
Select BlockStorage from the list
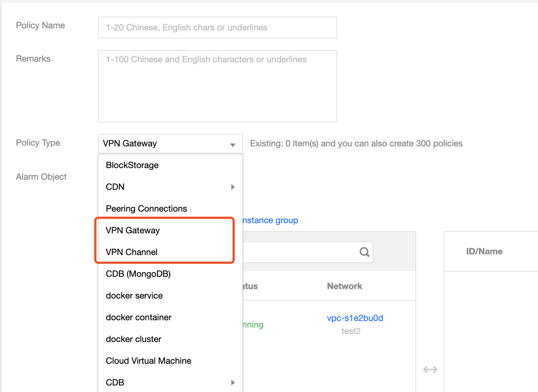(x=132, y=165)
